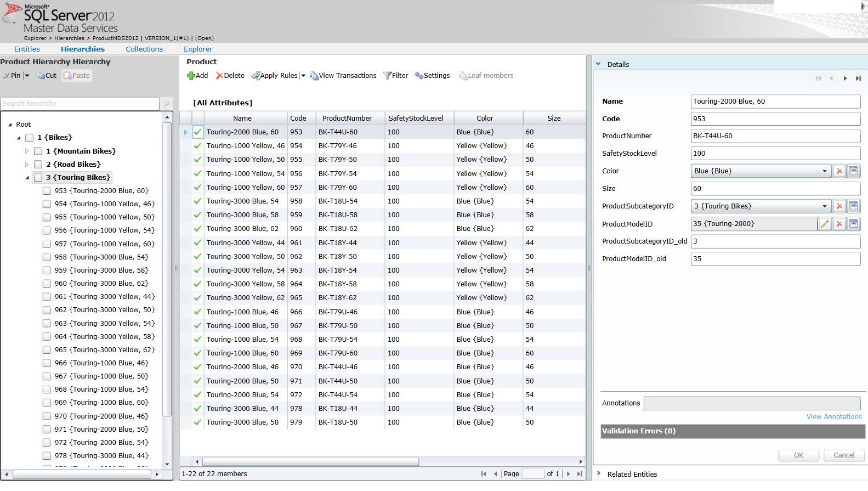Viewport: 868px width, 491px height.
Task: Tick the checkbox for 1 {Mountain Bikes}
Action: (38, 151)
